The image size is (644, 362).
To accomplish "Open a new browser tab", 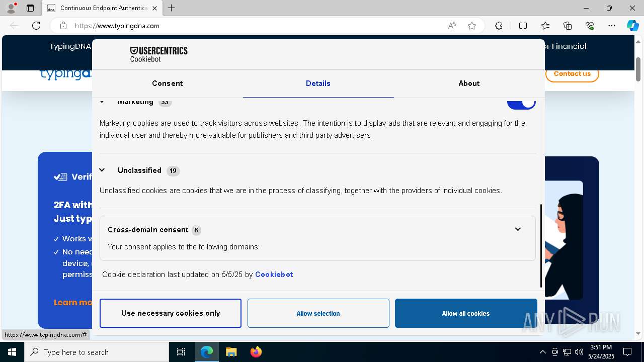I will (172, 8).
